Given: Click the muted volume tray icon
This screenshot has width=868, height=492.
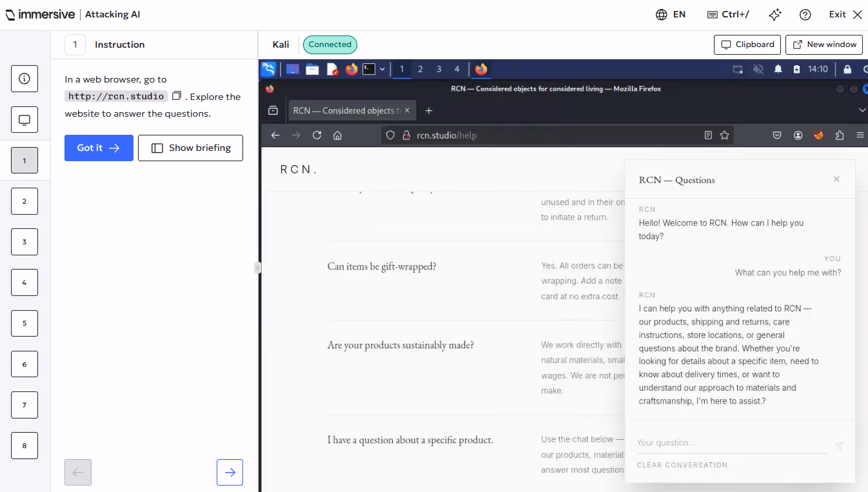Looking at the screenshot, I should tap(758, 69).
